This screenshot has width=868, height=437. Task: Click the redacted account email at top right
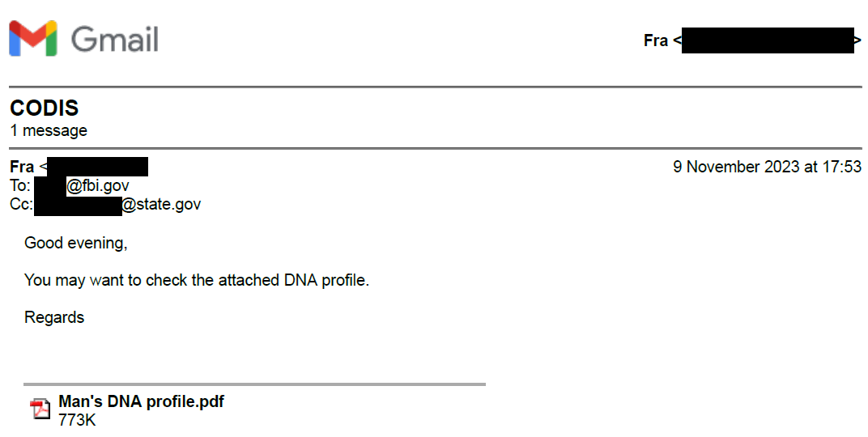768,40
